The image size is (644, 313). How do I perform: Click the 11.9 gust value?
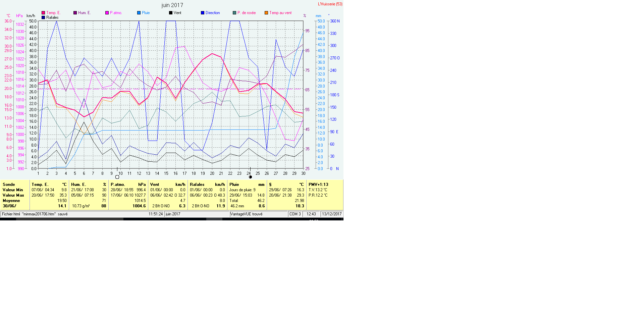click(221, 206)
